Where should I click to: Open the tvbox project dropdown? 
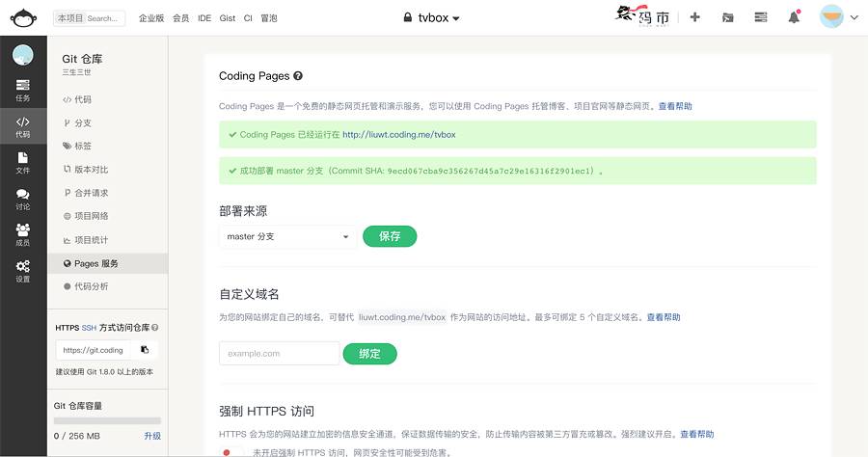(432, 17)
